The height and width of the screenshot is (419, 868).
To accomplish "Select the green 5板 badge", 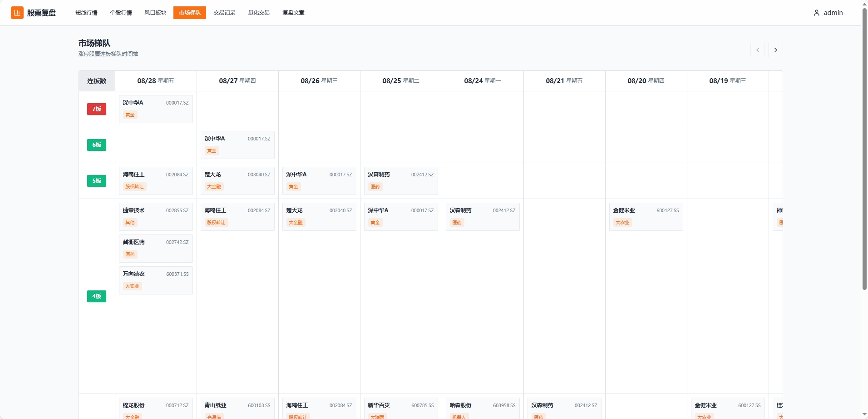I will coord(97,181).
